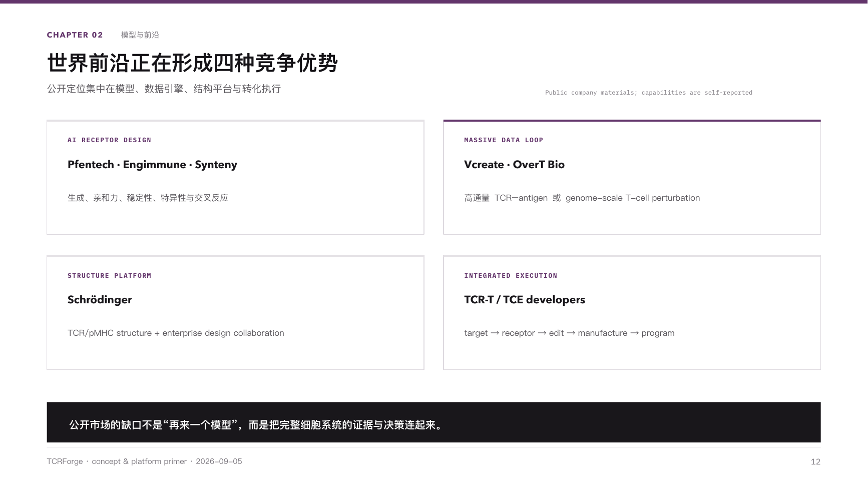Click 'TCR/pMHC structure + enterprise design collaboration'
Viewport: 868px width, 488px height.
pyautogui.click(x=176, y=333)
